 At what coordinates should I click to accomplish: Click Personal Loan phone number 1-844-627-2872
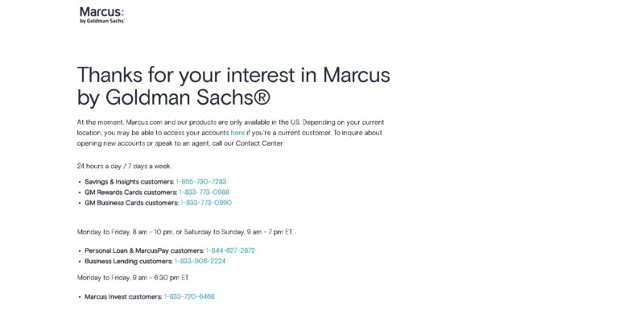(x=230, y=250)
